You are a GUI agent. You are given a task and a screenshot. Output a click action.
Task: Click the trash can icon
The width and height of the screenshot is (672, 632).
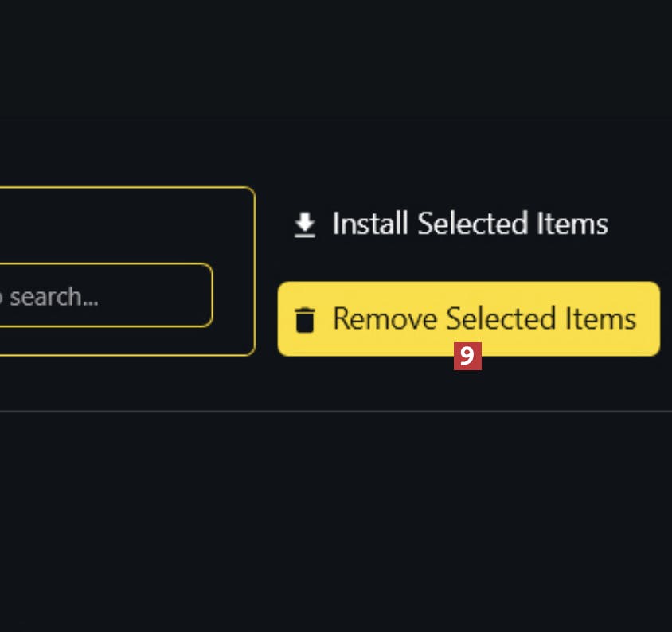(305, 320)
